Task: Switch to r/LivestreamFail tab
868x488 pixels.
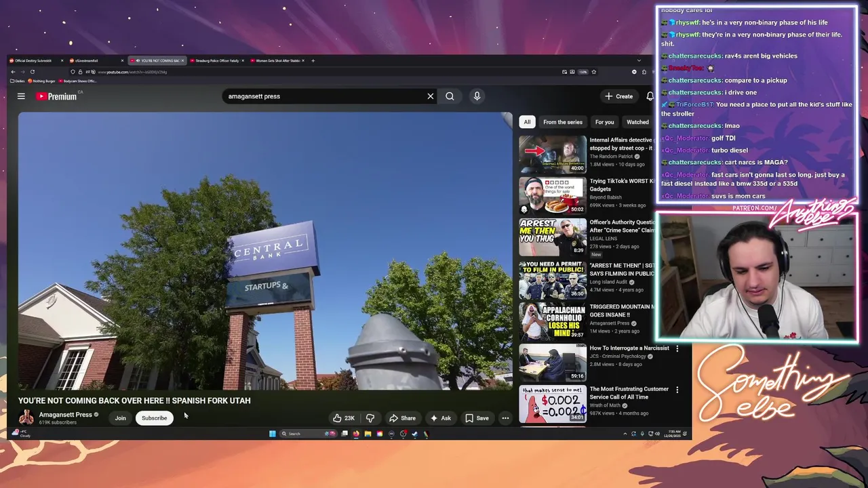Action: click(95, 61)
